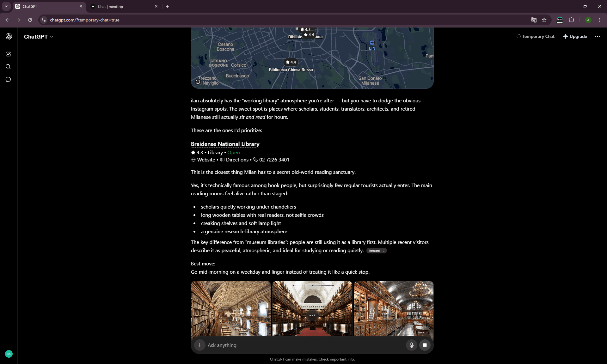Click the site information icon in address bar
607x364 pixels.
pyautogui.click(x=44, y=20)
